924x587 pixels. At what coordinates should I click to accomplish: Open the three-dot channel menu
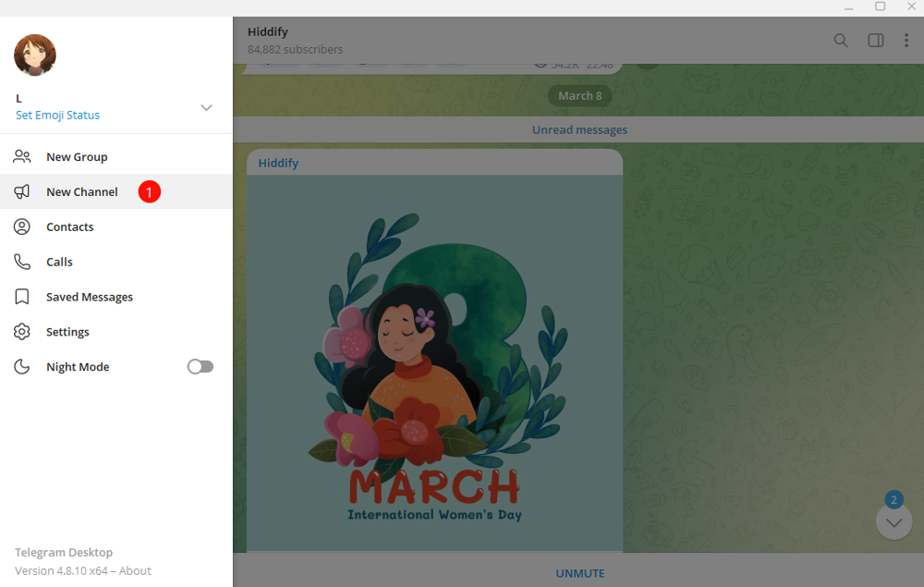coord(906,40)
